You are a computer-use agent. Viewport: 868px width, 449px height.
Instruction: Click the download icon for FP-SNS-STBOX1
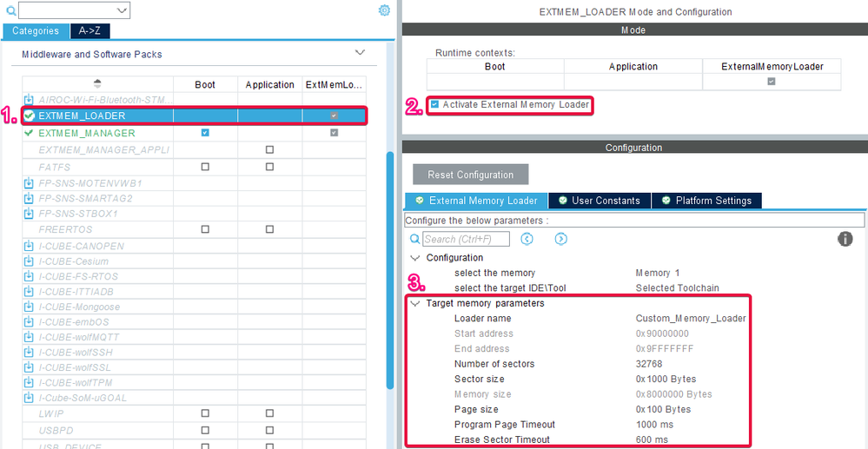point(29,213)
